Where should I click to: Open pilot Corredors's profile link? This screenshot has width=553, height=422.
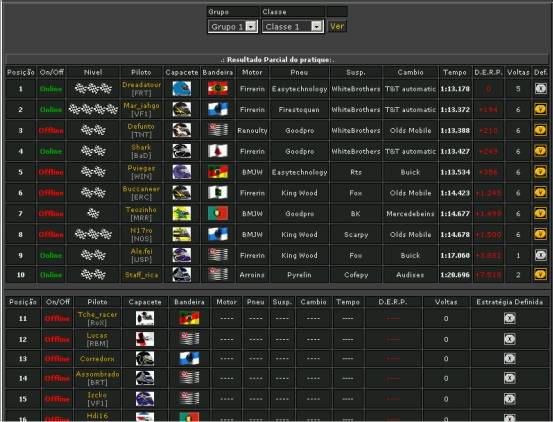coord(97,359)
